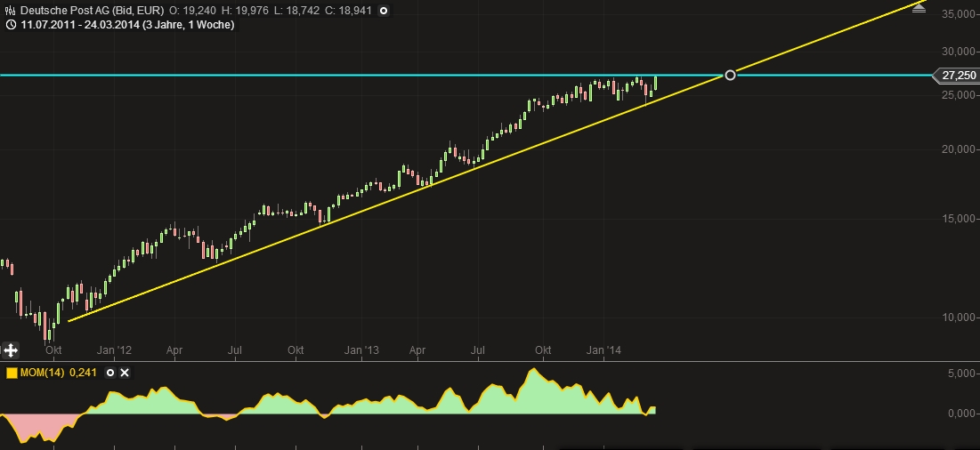Click the MOM value 0,241

83,373
